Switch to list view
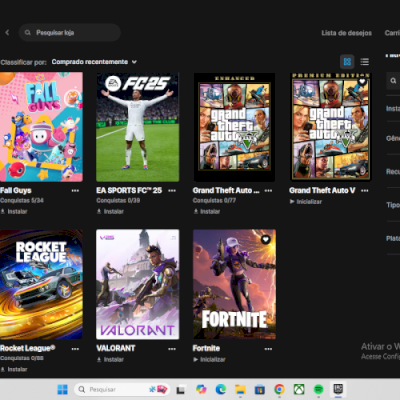 click(x=365, y=62)
